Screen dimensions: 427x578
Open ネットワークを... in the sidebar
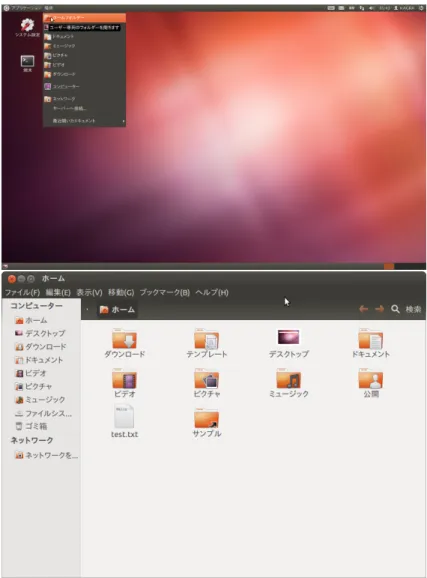coord(46,455)
